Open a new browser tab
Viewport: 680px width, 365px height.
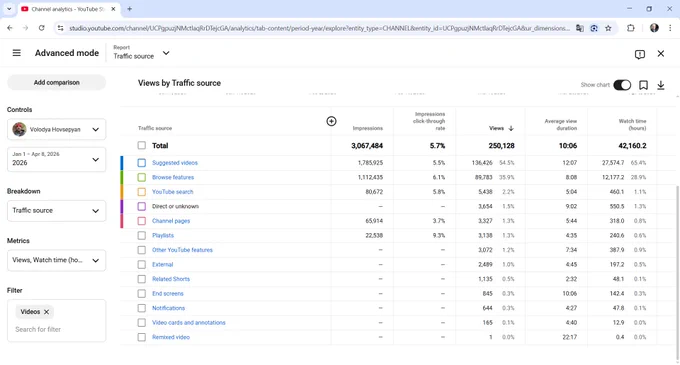(129, 9)
